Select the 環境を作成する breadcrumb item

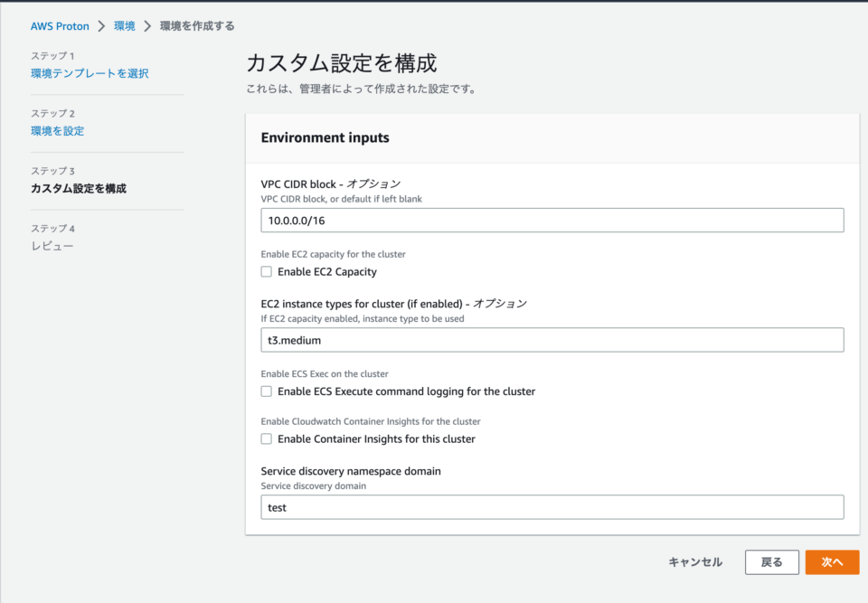[197, 26]
